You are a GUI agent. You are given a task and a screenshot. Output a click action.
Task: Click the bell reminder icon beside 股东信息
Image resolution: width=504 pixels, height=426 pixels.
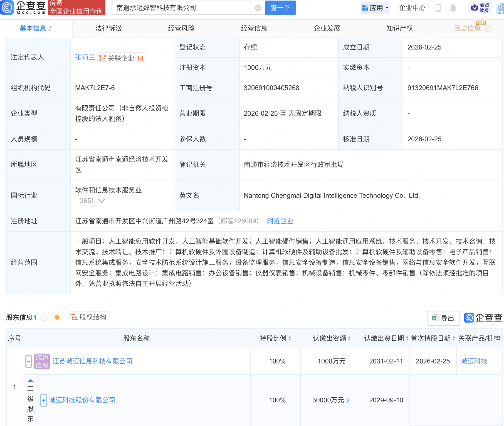(x=57, y=317)
